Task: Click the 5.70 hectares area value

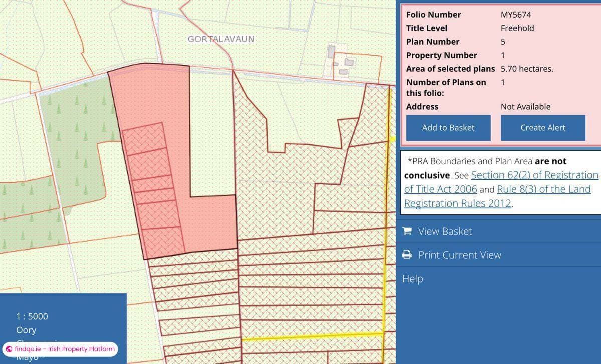Action: 527,69
